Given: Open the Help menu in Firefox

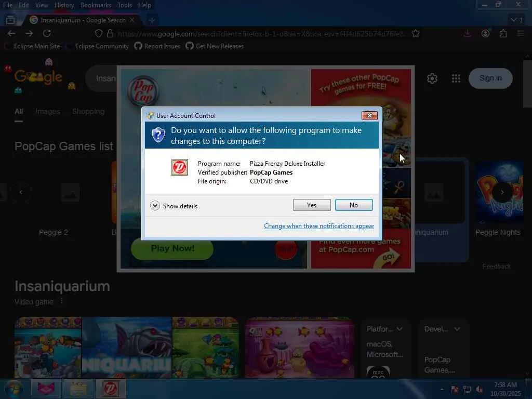Looking at the screenshot, I should click(144, 5).
